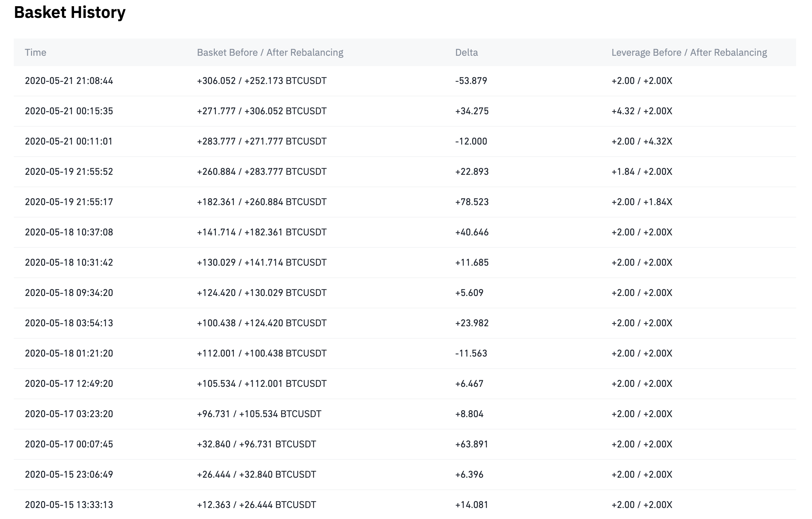The width and height of the screenshot is (812, 519).
Task: Select the timestamp 2020-05-18 10:37:08
Action: 69,232
